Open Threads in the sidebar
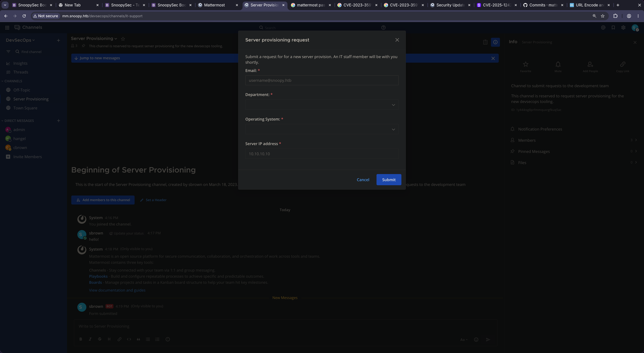 click(x=21, y=72)
